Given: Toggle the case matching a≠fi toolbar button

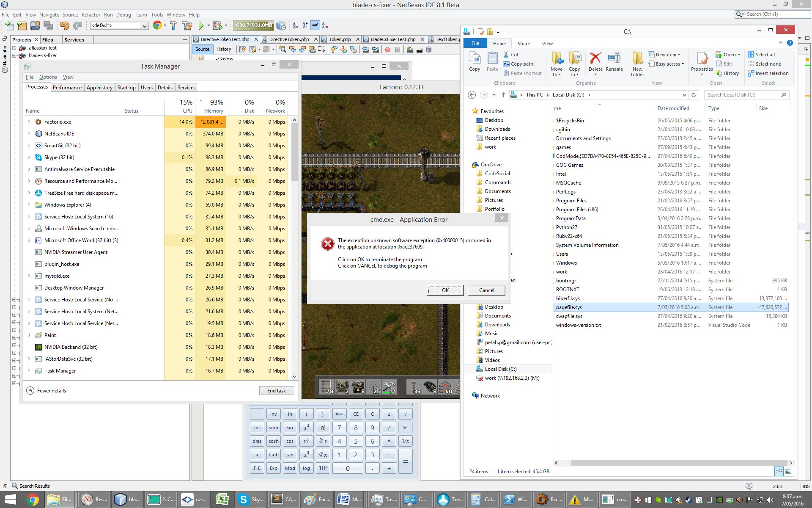Looking at the screenshot, I should 315,26.
